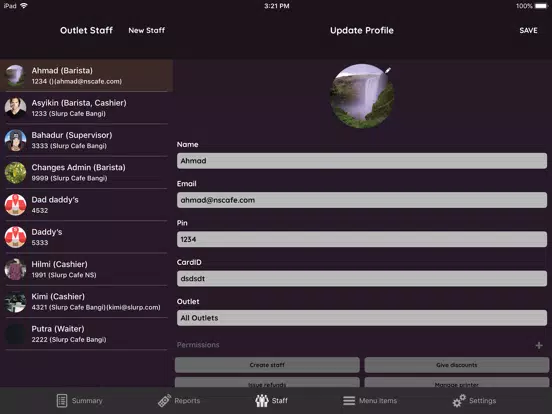The height and width of the screenshot is (414, 552).
Task: Edit the CardID field dsdsdt
Action: click(x=362, y=278)
